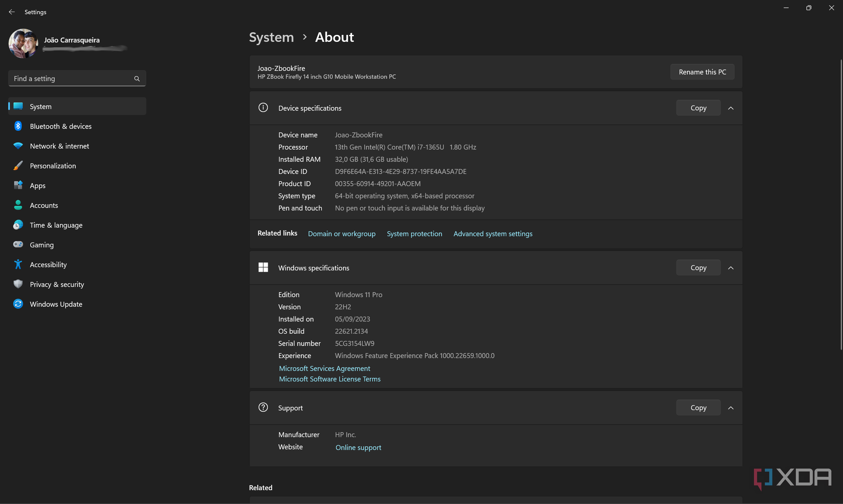
Task: Click the Accounts person icon
Action: pos(18,205)
